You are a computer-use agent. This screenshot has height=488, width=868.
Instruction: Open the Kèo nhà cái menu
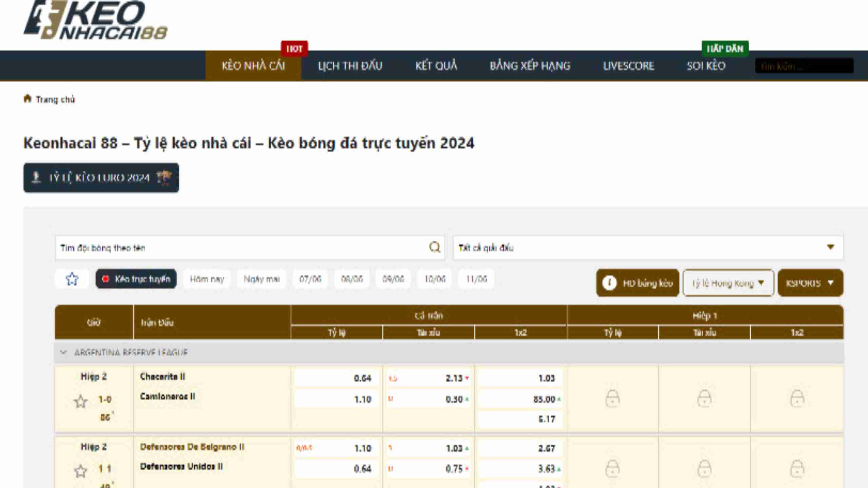point(253,65)
